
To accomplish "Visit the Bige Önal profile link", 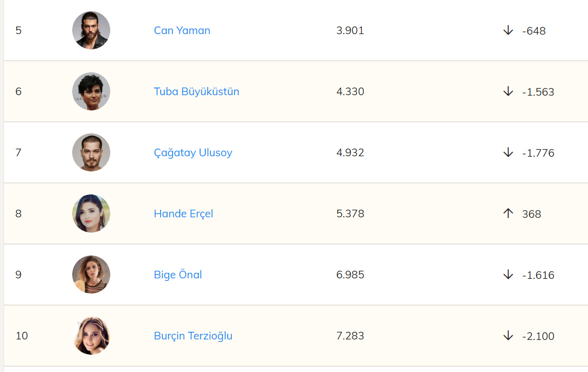I will 178,275.
